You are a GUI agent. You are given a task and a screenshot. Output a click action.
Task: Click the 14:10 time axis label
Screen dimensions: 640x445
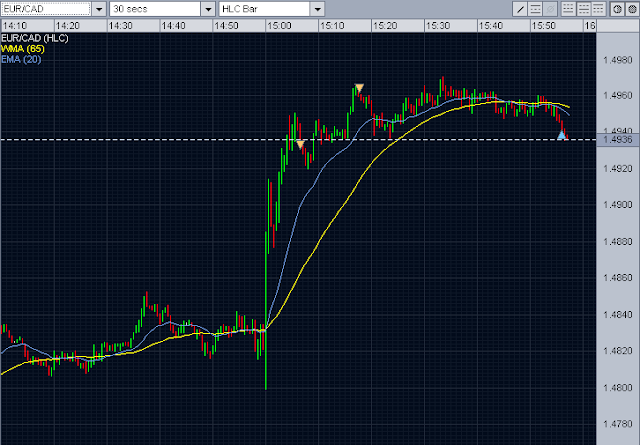[15, 26]
